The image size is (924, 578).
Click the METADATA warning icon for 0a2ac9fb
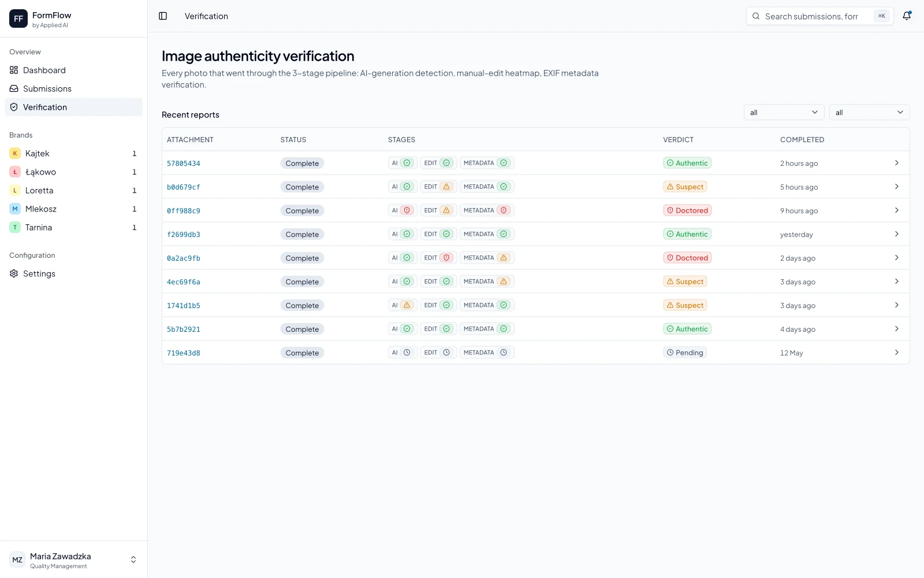(504, 258)
